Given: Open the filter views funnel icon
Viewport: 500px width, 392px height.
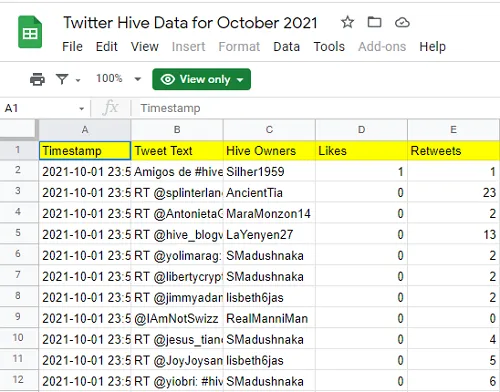Looking at the screenshot, I should [x=62, y=79].
